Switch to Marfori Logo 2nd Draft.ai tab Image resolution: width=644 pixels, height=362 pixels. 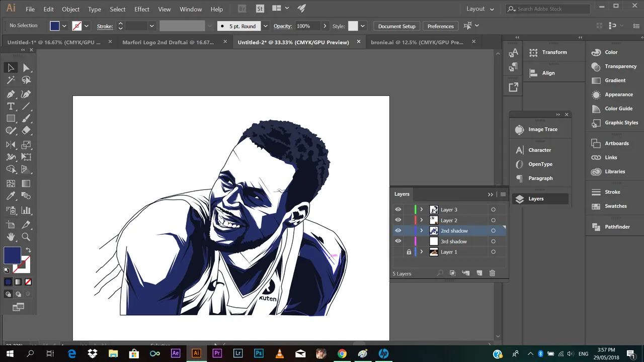coord(168,42)
